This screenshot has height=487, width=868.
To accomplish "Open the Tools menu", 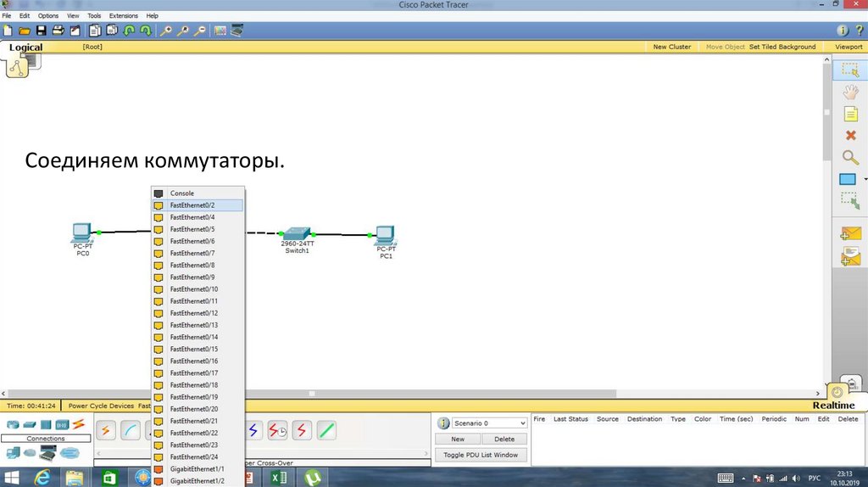I will 94,16.
